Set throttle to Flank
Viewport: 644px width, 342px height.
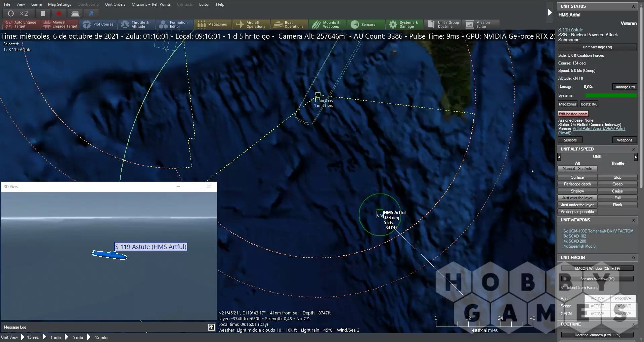(617, 205)
